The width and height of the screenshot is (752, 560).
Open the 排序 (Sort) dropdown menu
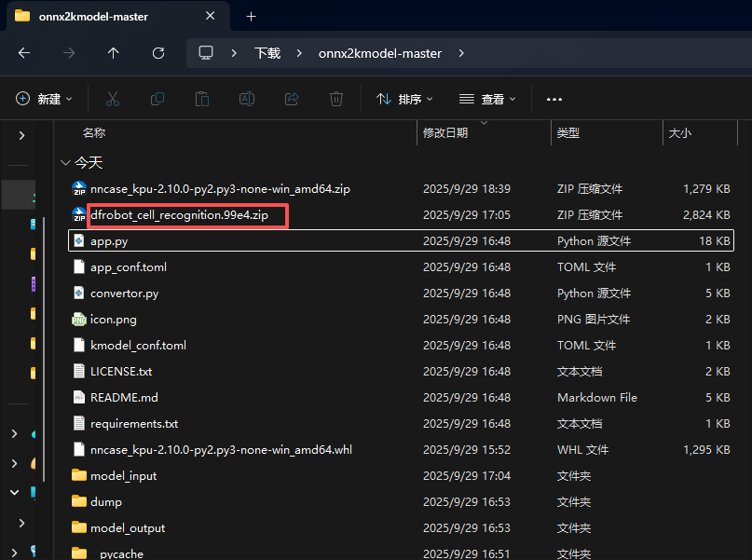[404, 99]
